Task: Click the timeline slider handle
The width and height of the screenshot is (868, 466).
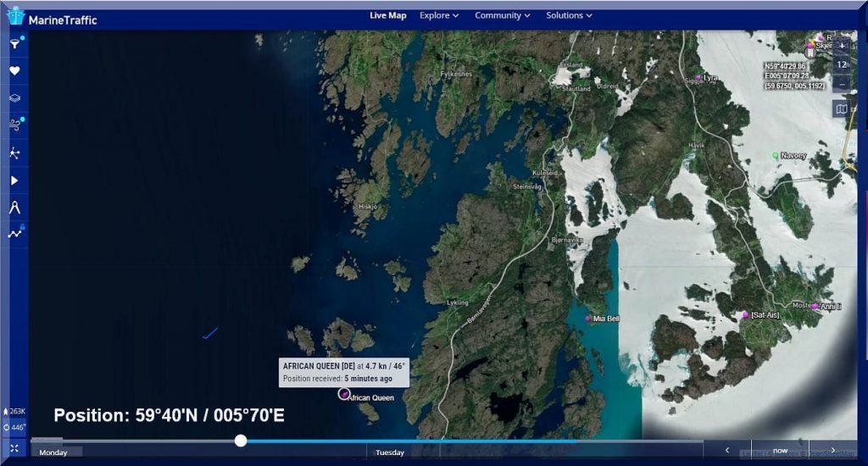Action: coord(241,441)
